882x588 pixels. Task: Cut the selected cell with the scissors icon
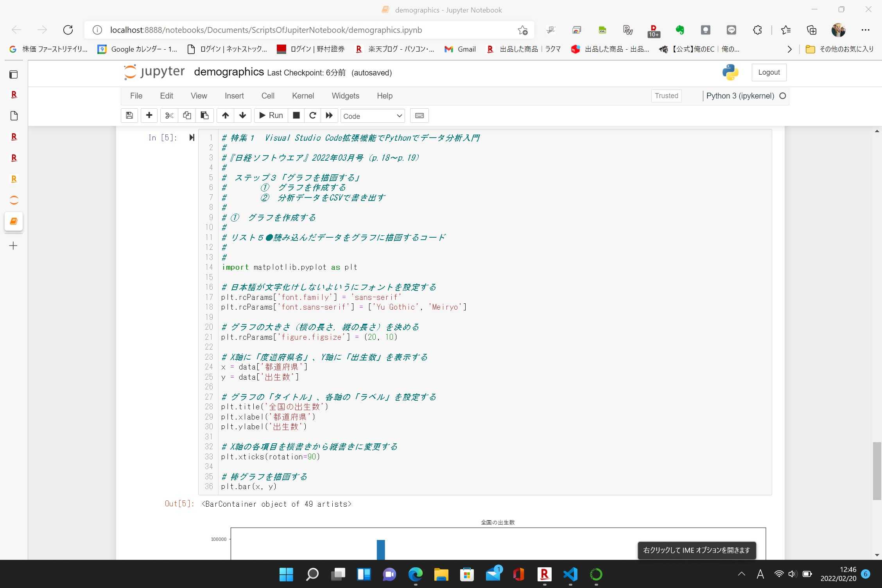169,115
